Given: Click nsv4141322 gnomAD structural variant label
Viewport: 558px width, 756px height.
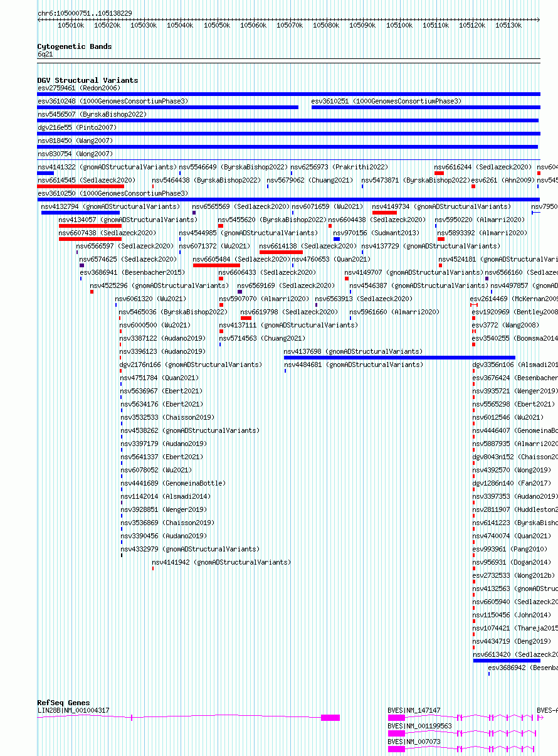Looking at the screenshot, I should click(107, 167).
